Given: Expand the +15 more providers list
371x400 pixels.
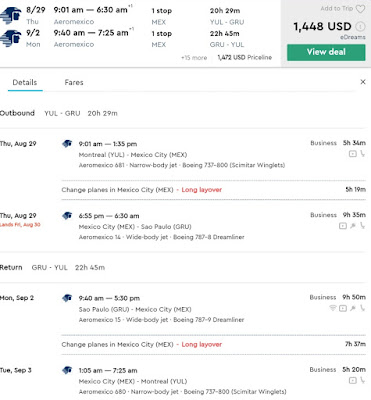Looking at the screenshot, I should pos(194,58).
